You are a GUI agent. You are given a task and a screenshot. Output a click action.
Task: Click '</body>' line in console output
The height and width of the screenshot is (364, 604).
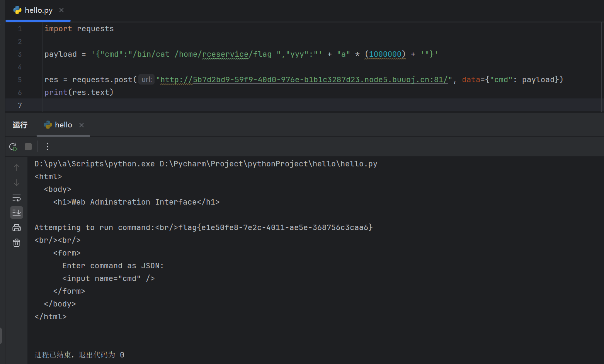coord(60,304)
